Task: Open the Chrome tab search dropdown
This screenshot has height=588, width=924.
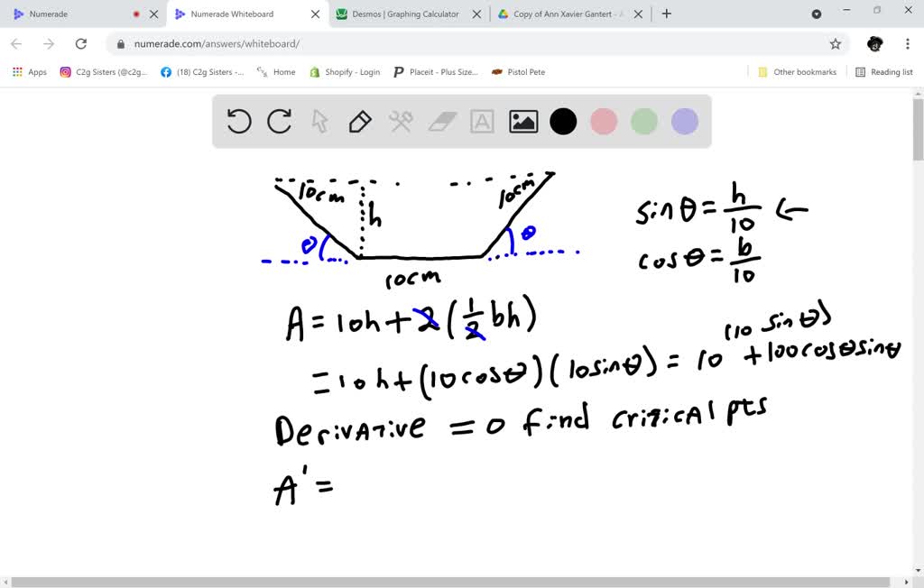Action: coord(817,14)
